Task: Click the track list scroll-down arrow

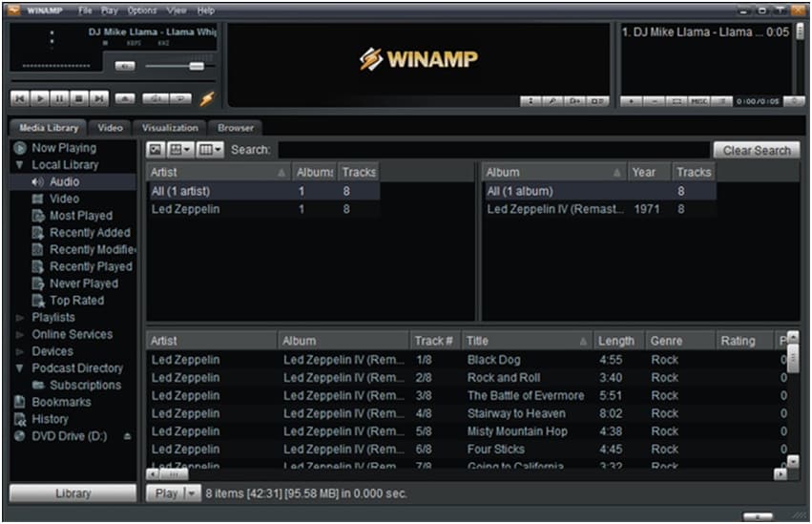Action: point(793,460)
